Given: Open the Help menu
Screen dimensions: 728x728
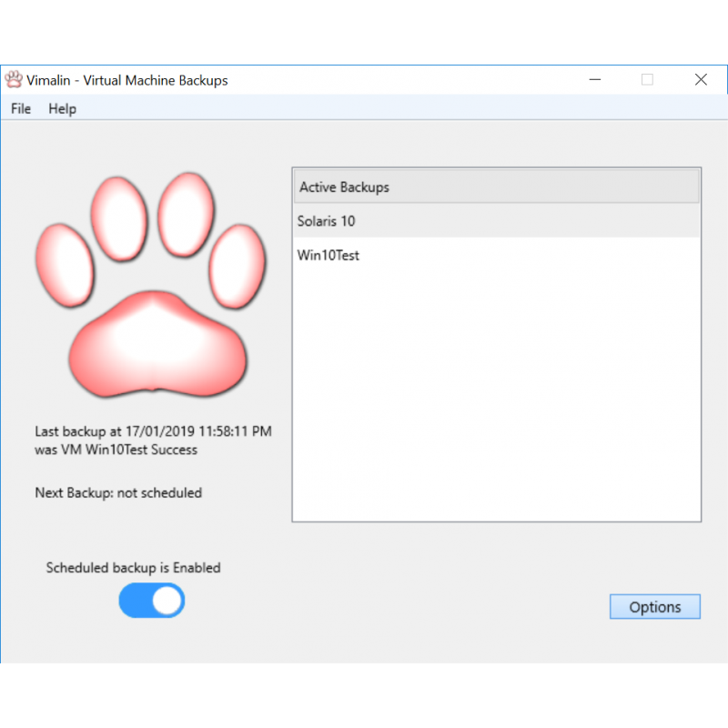Looking at the screenshot, I should pyautogui.click(x=62, y=108).
